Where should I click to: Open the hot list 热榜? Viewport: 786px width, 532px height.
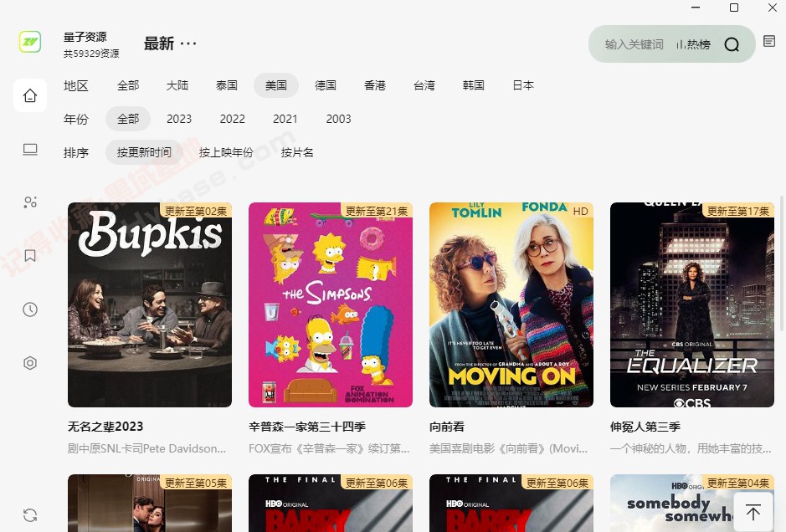(693, 44)
